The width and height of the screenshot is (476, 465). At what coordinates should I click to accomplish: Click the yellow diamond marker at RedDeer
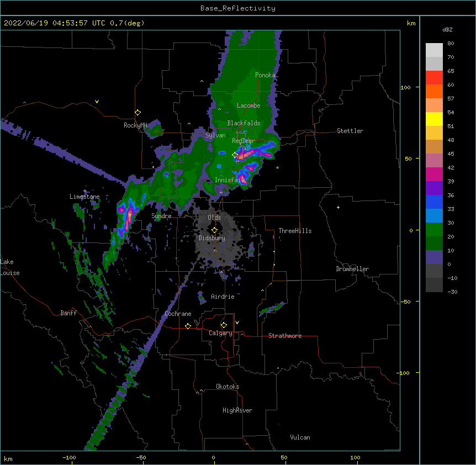pos(235,155)
